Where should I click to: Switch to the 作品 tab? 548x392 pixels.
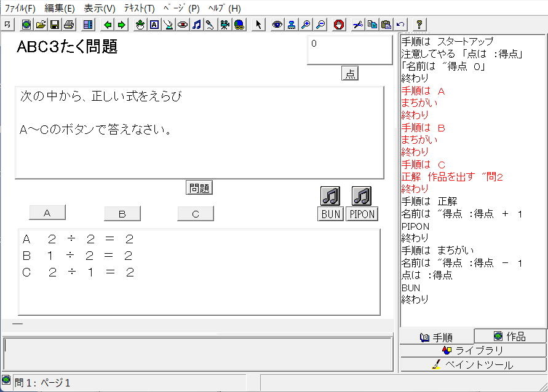(510, 336)
